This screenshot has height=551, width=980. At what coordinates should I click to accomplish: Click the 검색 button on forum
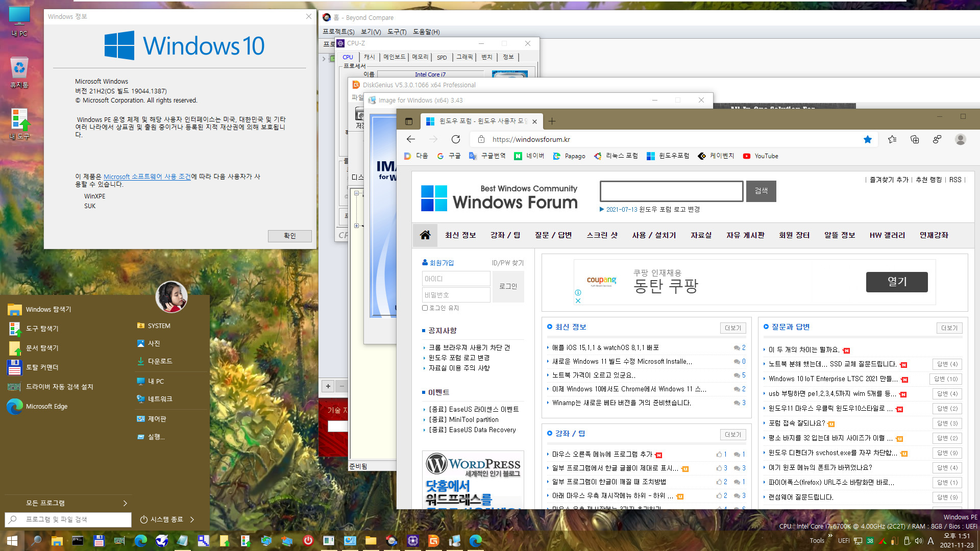(x=761, y=191)
